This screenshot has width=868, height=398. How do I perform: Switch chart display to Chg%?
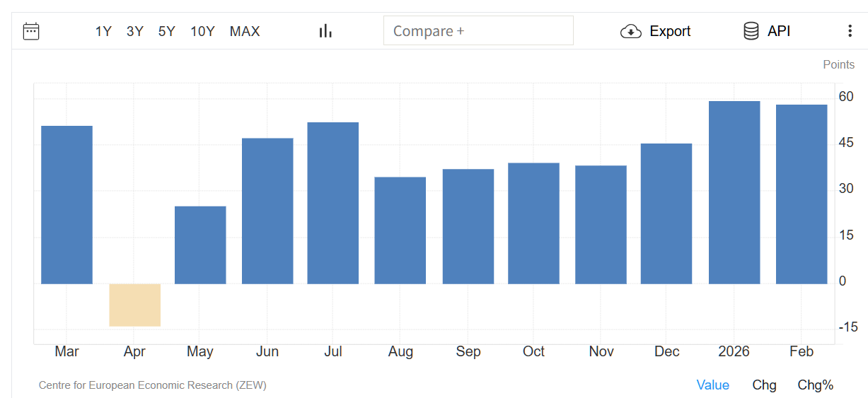click(815, 385)
